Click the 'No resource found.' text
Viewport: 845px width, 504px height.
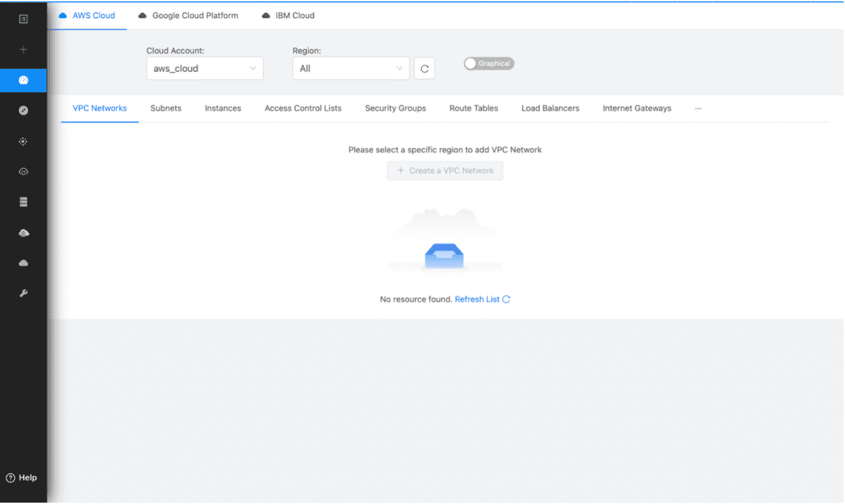coord(416,299)
